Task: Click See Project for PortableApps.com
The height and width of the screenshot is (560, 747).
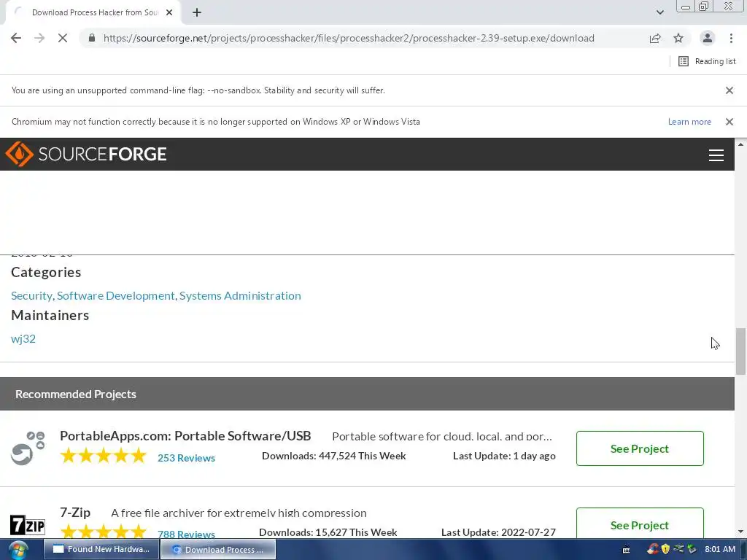Action: 639,448
